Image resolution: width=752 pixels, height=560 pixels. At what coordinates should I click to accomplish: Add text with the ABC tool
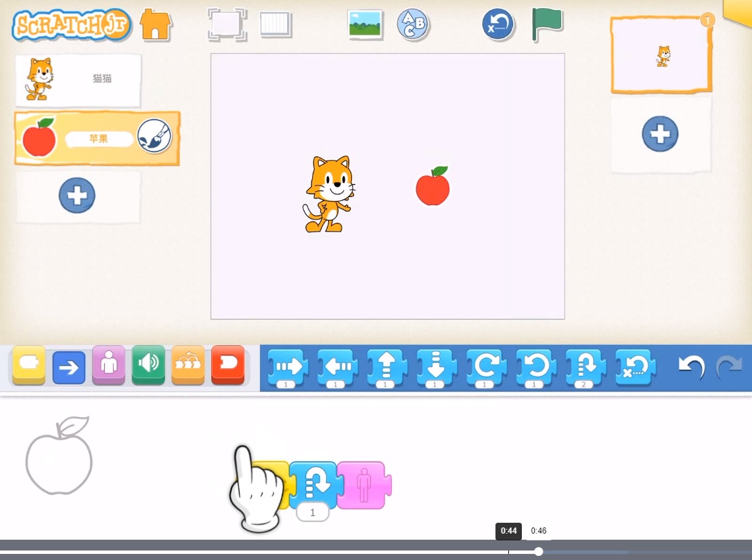[412, 24]
